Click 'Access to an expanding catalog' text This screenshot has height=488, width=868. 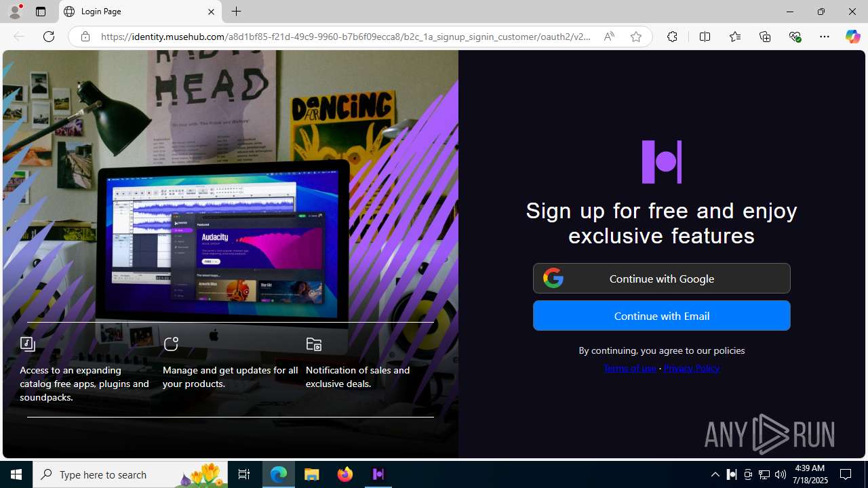pyautogui.click(x=85, y=384)
